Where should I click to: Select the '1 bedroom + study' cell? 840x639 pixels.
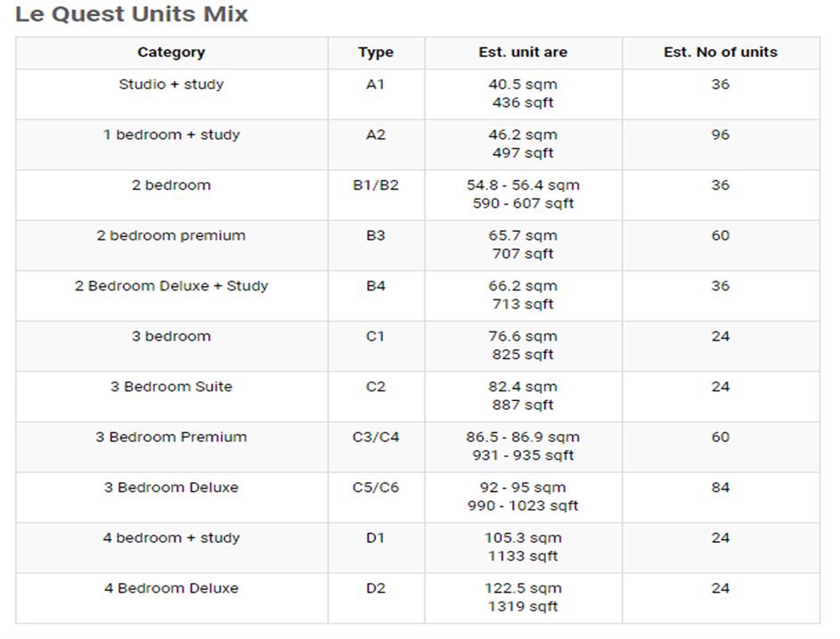[171, 135]
